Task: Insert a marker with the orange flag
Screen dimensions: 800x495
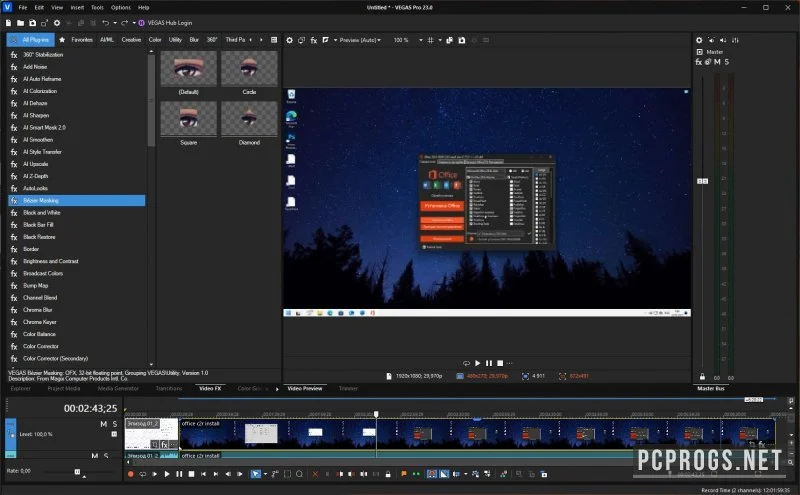Action: (404, 474)
